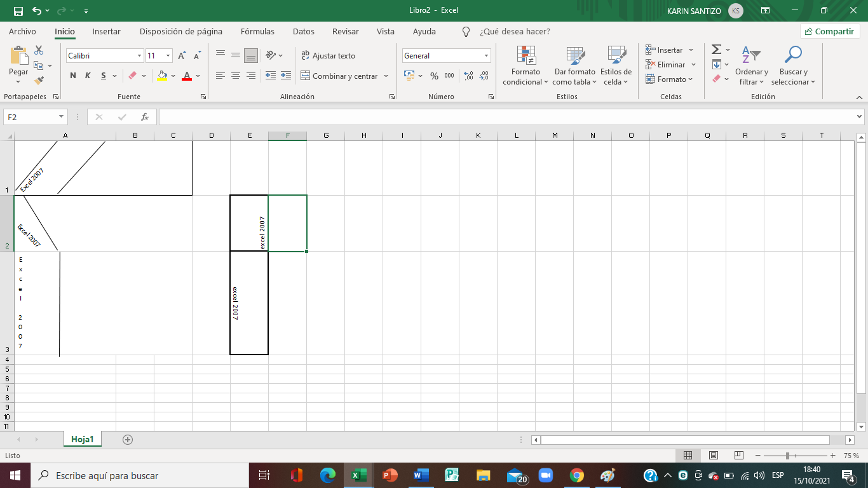Apply percent style format

click(x=434, y=76)
